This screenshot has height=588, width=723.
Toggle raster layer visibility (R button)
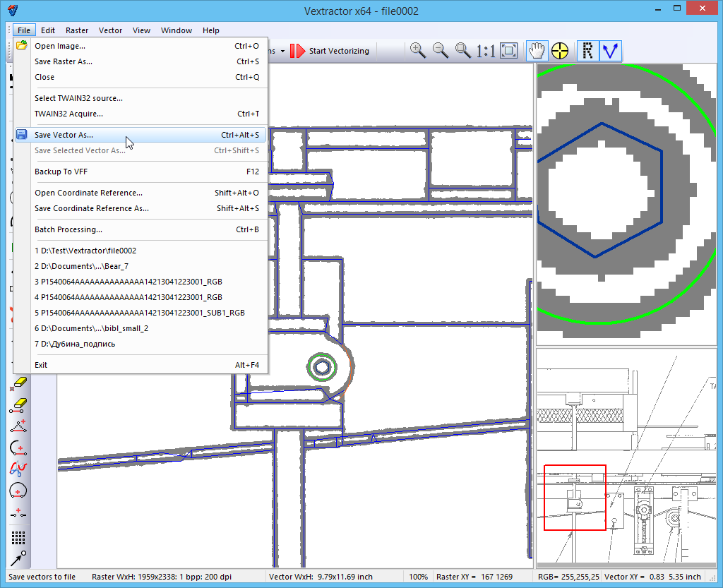pyautogui.click(x=587, y=50)
